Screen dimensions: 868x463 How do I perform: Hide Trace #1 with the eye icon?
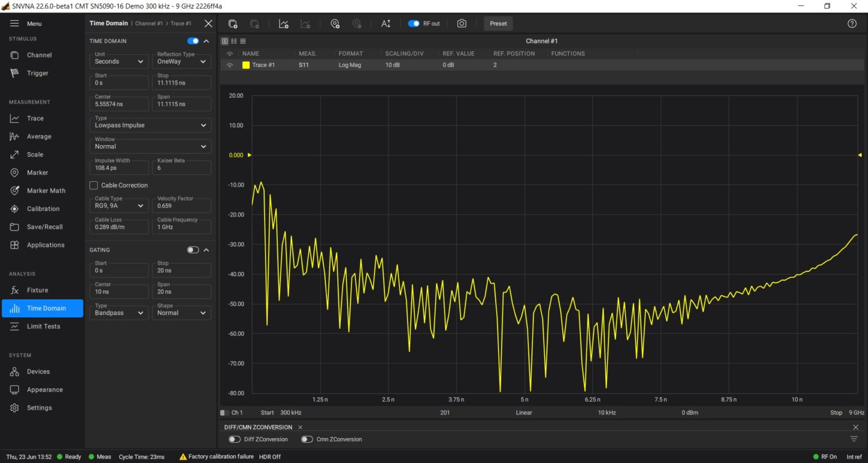pyautogui.click(x=229, y=65)
